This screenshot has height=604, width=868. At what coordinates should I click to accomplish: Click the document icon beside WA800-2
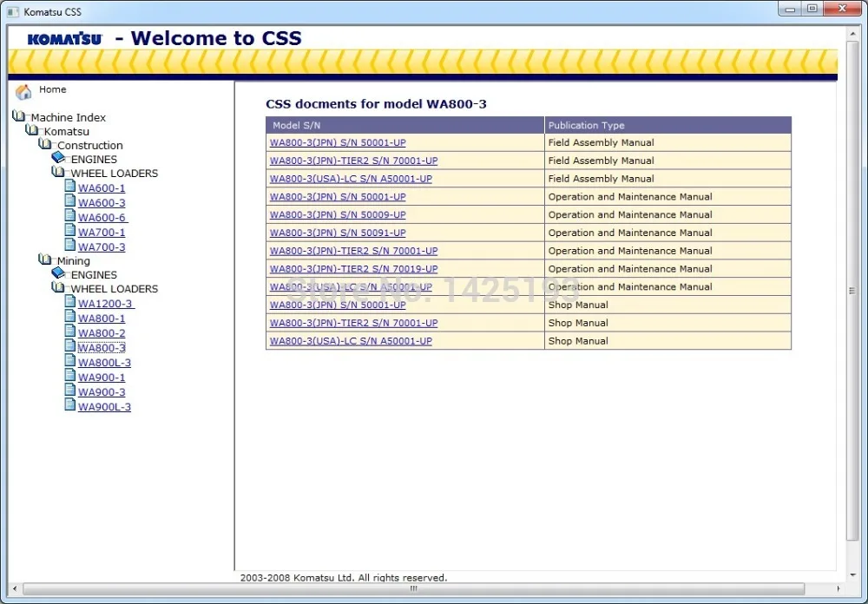click(69, 331)
